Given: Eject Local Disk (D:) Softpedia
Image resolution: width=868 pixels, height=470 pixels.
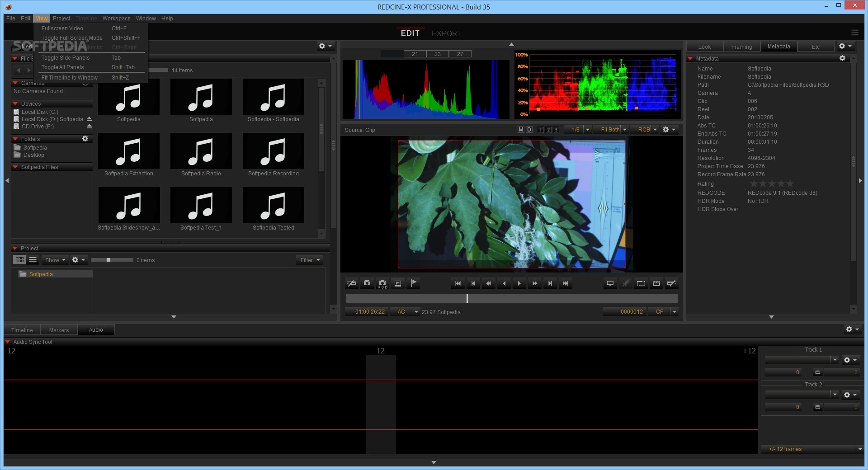Looking at the screenshot, I should pos(89,119).
